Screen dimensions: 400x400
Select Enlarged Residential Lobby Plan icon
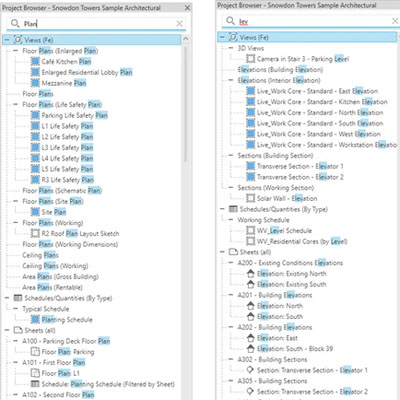(35, 72)
